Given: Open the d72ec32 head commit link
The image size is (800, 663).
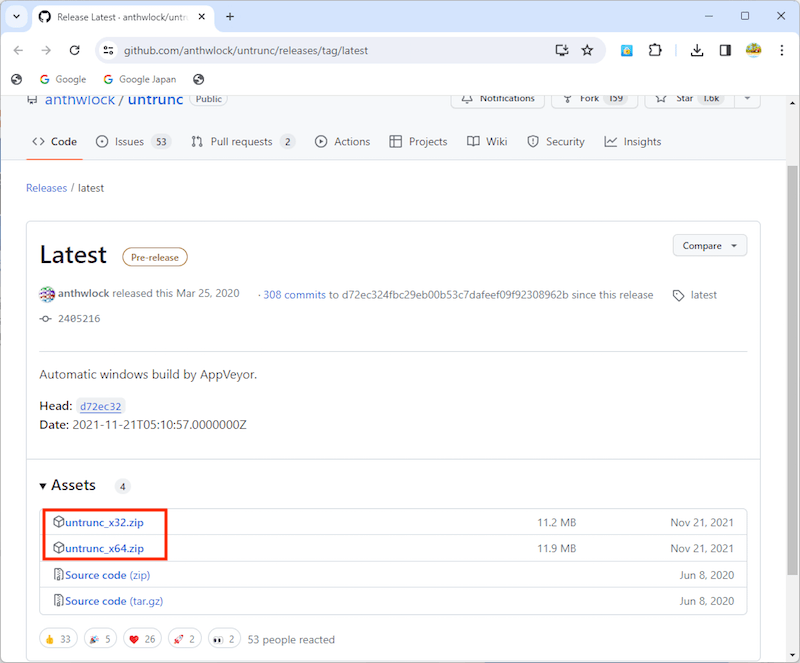Looking at the screenshot, I should coord(101,406).
